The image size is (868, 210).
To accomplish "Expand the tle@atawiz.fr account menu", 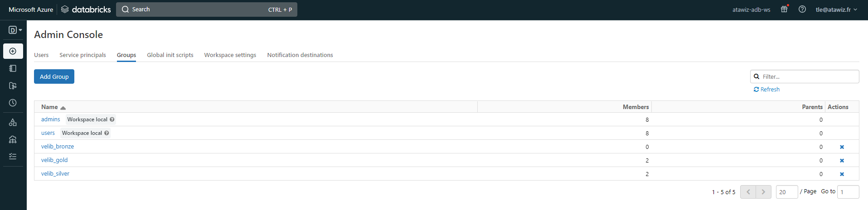I will (x=836, y=10).
